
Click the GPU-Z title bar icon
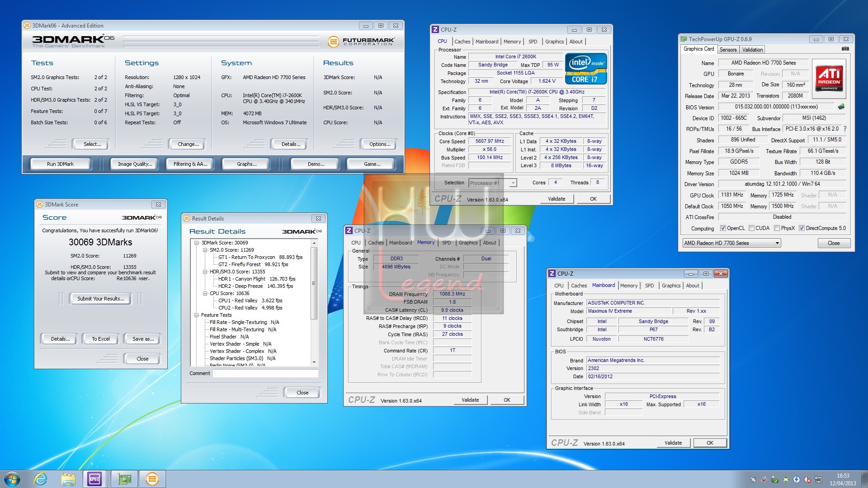point(684,39)
